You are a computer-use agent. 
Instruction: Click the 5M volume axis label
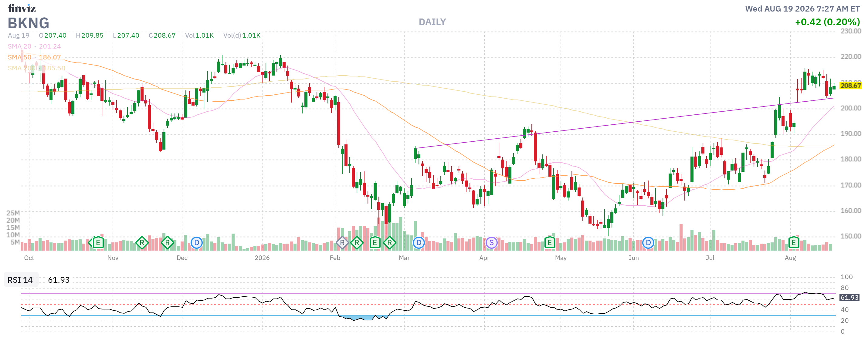tap(15, 242)
